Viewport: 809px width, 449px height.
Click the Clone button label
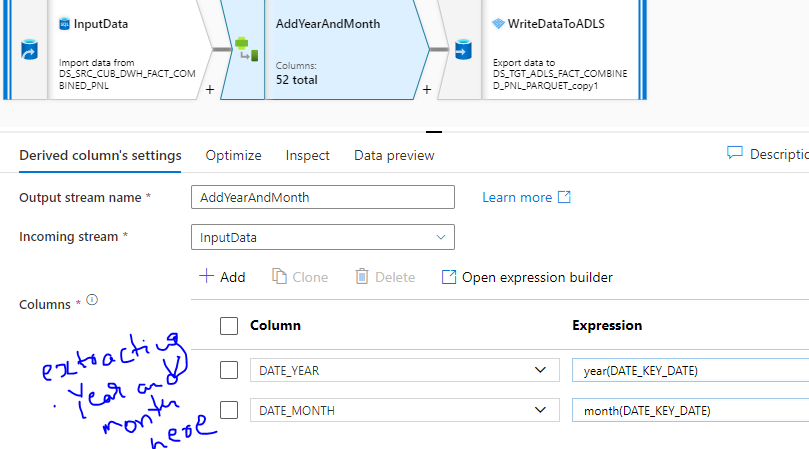click(x=310, y=277)
